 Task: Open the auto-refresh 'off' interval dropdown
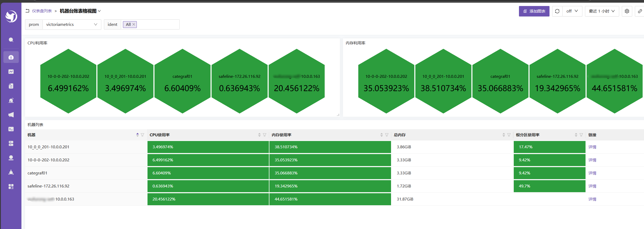[x=572, y=11]
